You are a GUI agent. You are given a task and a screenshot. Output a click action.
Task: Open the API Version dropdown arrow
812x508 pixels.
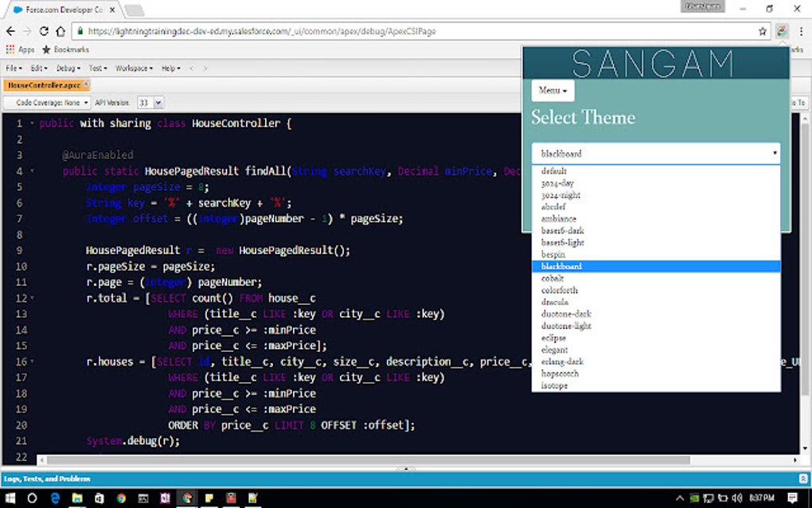(x=158, y=103)
